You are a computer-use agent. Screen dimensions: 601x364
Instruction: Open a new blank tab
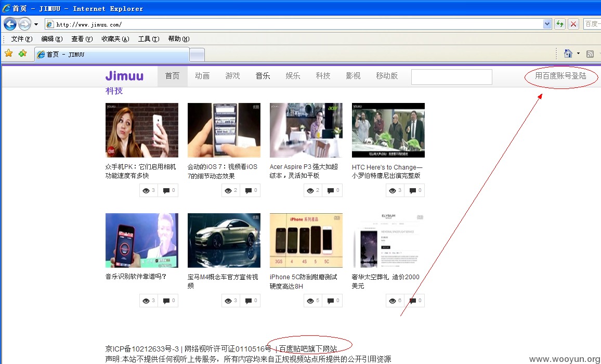pos(197,55)
